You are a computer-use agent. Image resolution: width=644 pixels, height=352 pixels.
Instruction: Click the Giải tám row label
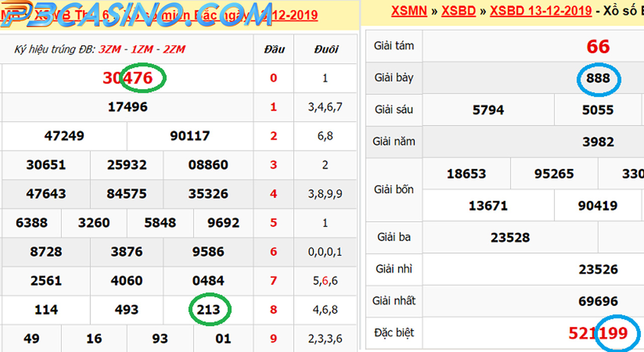394,46
